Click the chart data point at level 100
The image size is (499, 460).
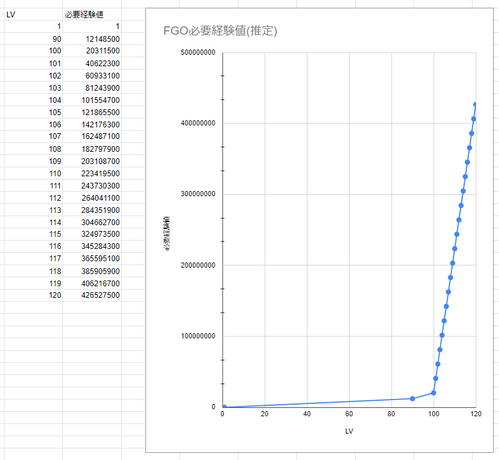433,393
